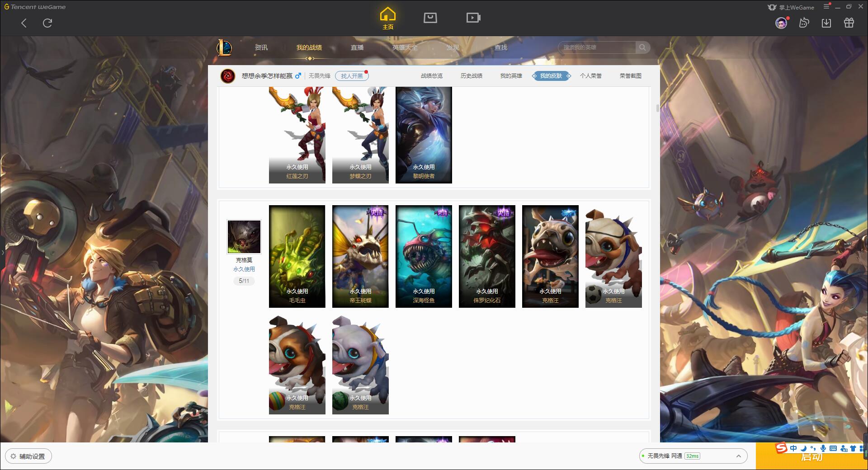Open the 帝王斑蝶 skin card
Image resolution: width=868 pixels, height=470 pixels.
[360, 256]
